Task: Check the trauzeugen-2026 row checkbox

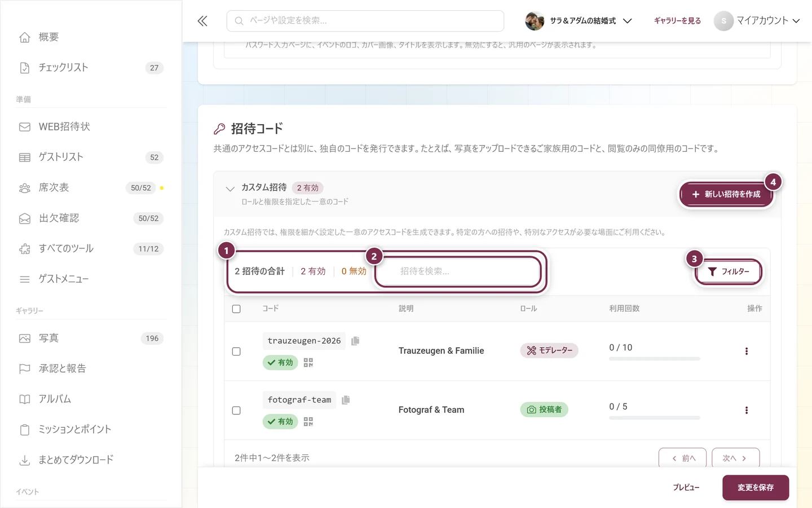Action: [236, 351]
